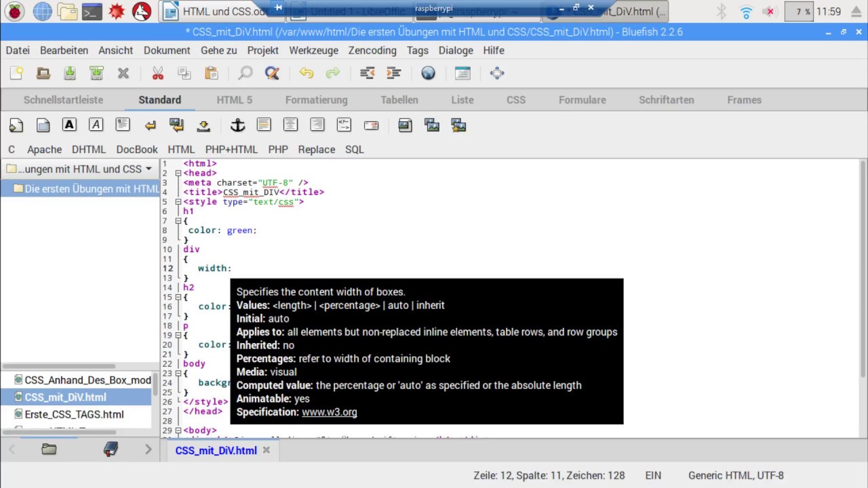Open the Find magnifier tool
This screenshot has height=488, width=868.
[x=245, y=73]
